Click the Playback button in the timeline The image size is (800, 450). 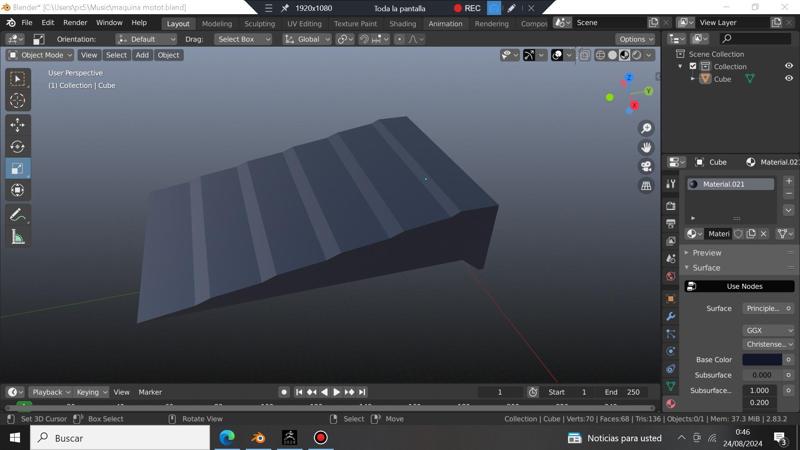click(x=51, y=392)
